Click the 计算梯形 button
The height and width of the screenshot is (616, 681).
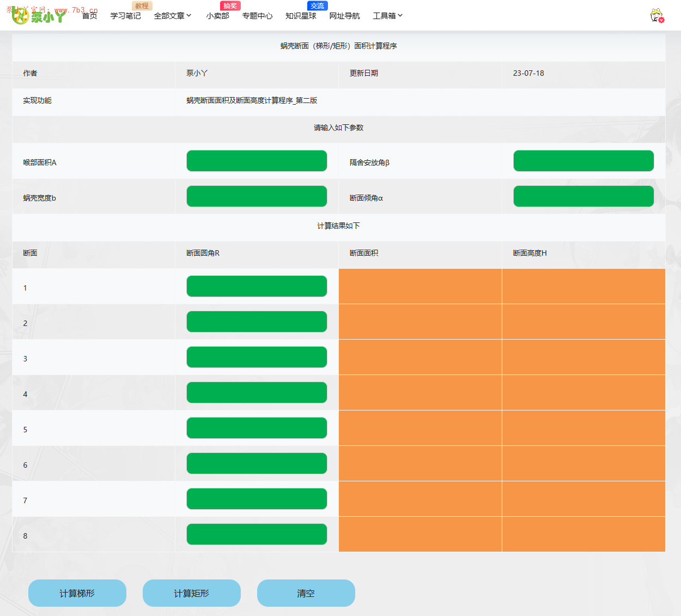click(x=77, y=593)
